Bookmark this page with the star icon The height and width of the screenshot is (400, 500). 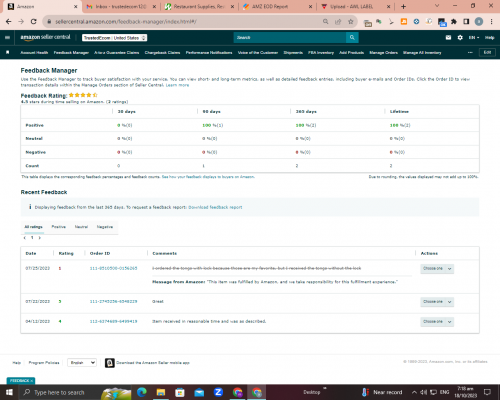click(350, 22)
